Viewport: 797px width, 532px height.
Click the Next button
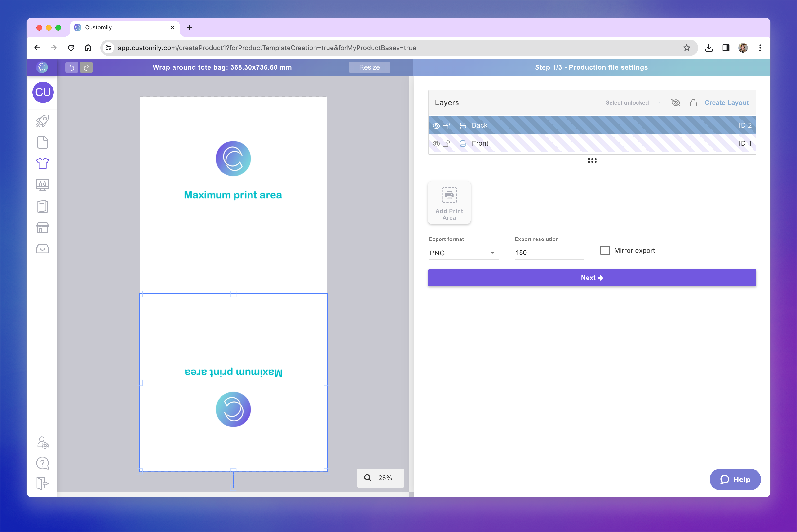point(592,278)
